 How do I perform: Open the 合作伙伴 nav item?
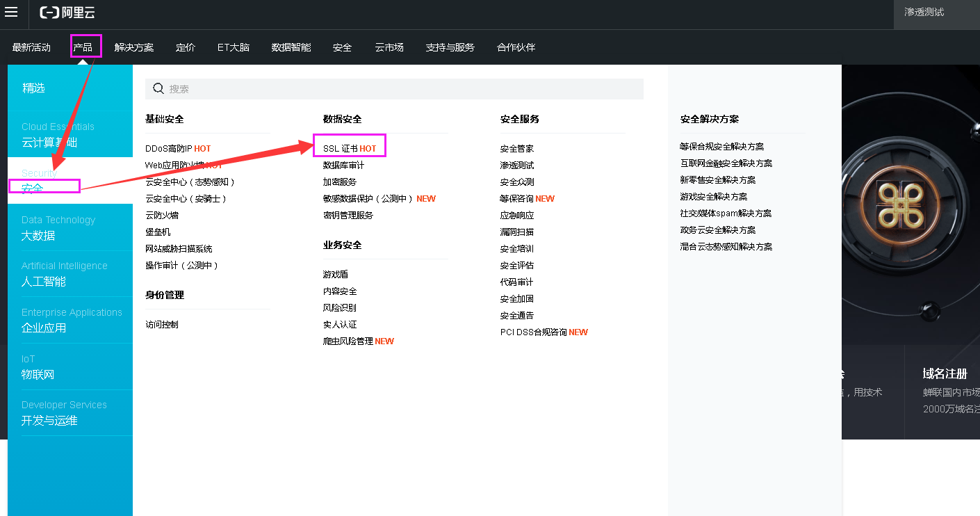[x=516, y=47]
